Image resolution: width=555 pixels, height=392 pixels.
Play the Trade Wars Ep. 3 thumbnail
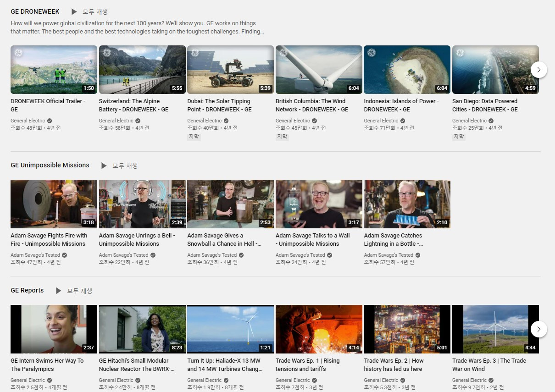pyautogui.click(x=495, y=329)
